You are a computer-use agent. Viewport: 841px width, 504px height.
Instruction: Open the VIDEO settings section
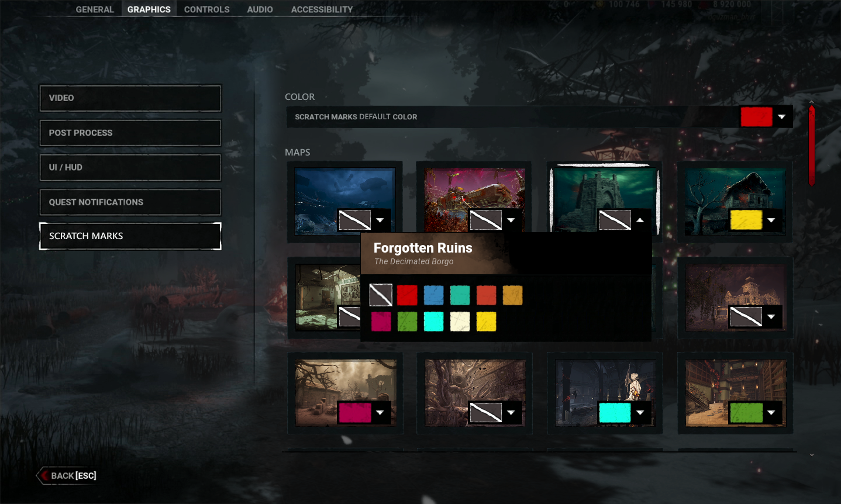click(130, 98)
